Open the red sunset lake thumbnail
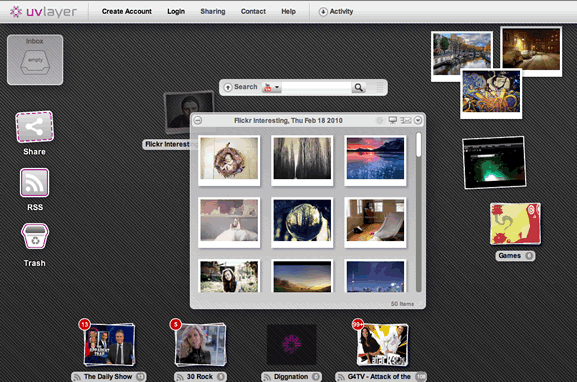Image resolution: width=577 pixels, height=382 pixels. point(375,160)
